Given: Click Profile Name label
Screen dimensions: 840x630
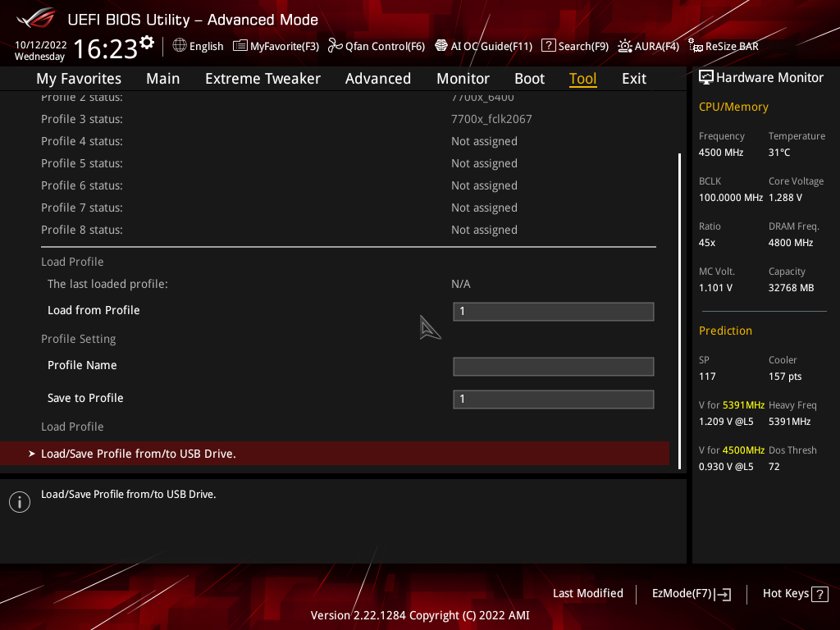Looking at the screenshot, I should tap(82, 365).
